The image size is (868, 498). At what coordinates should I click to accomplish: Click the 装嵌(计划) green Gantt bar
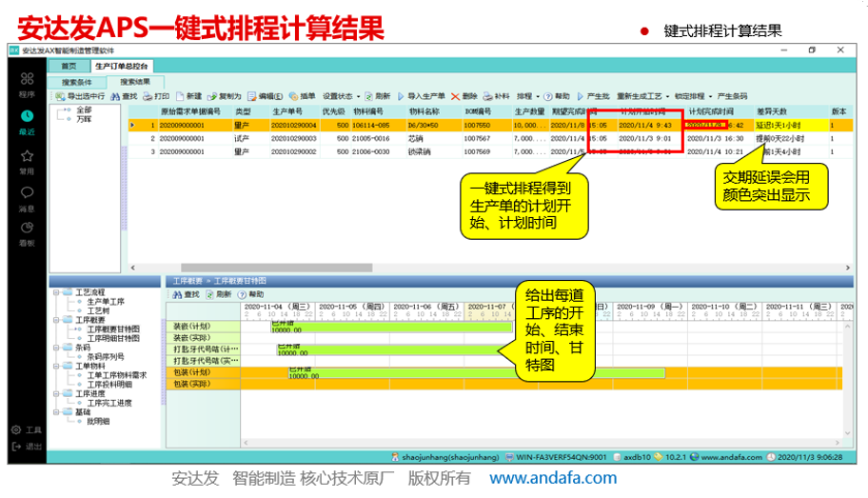[x=392, y=328]
